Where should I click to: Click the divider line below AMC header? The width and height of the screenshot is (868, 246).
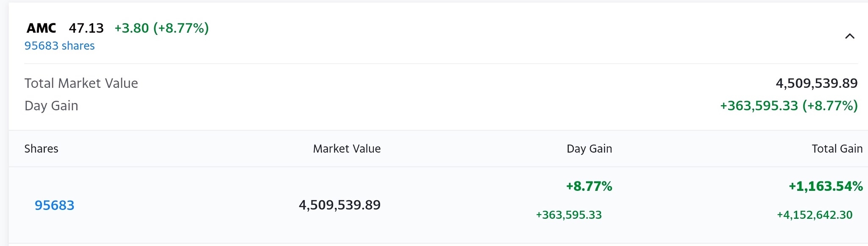pos(441,64)
